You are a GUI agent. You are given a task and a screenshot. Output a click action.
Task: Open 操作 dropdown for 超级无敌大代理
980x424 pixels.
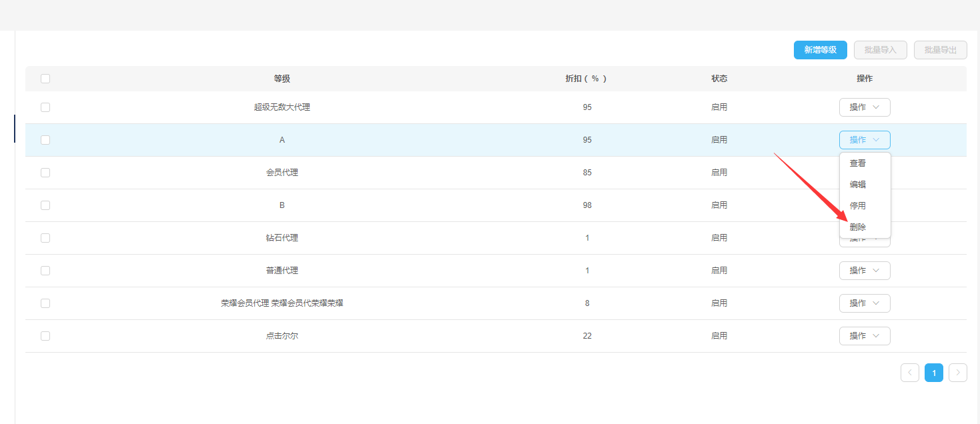865,107
